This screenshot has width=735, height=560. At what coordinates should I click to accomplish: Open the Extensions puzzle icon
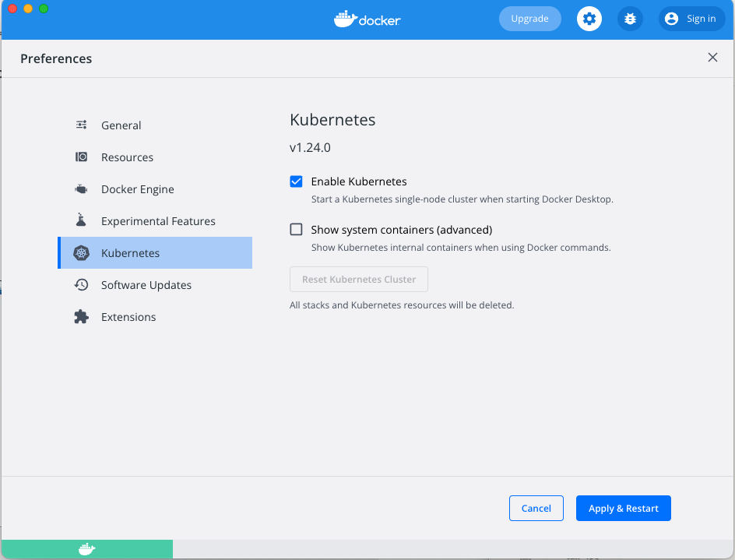click(x=81, y=316)
